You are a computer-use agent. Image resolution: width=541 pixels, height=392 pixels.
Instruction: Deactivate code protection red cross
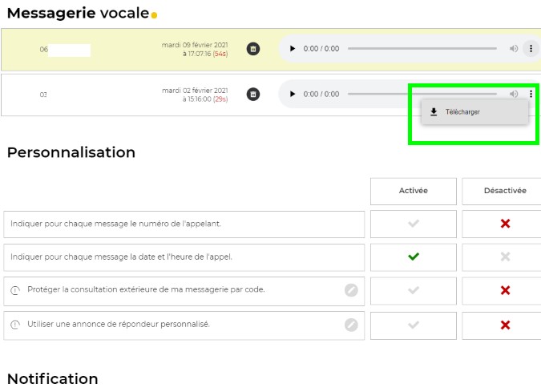click(x=505, y=290)
